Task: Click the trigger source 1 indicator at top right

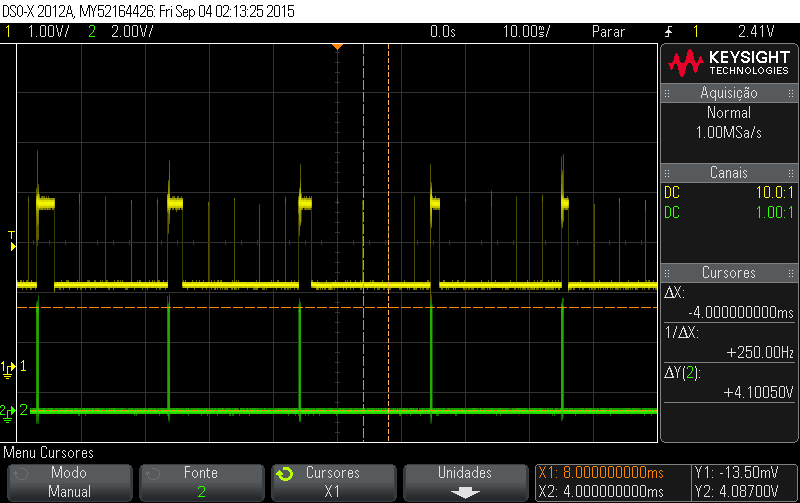Action: pos(696,32)
